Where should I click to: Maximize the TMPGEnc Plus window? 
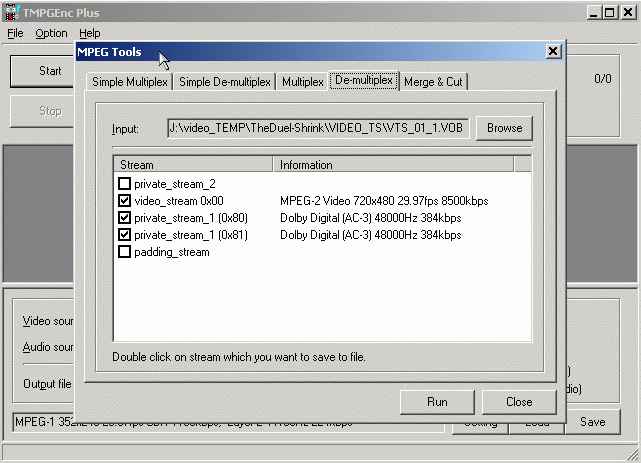[x=609, y=13]
